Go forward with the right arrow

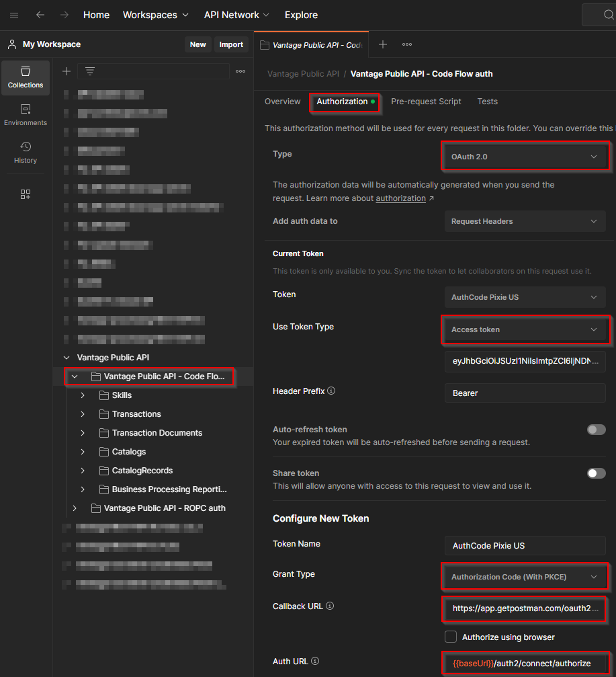coord(64,15)
